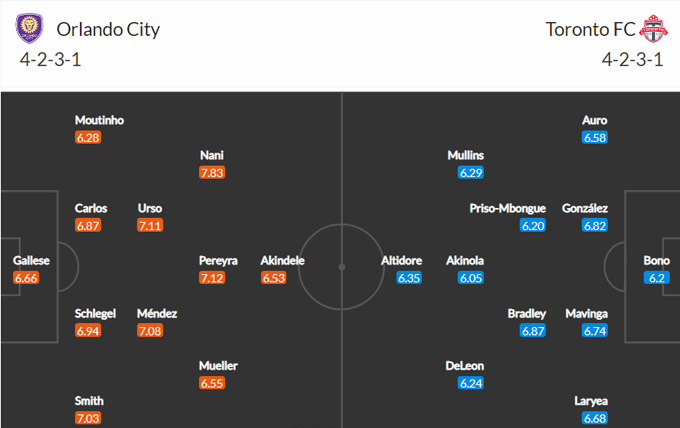Click Bradley's 6.87 rating badge

point(533,331)
